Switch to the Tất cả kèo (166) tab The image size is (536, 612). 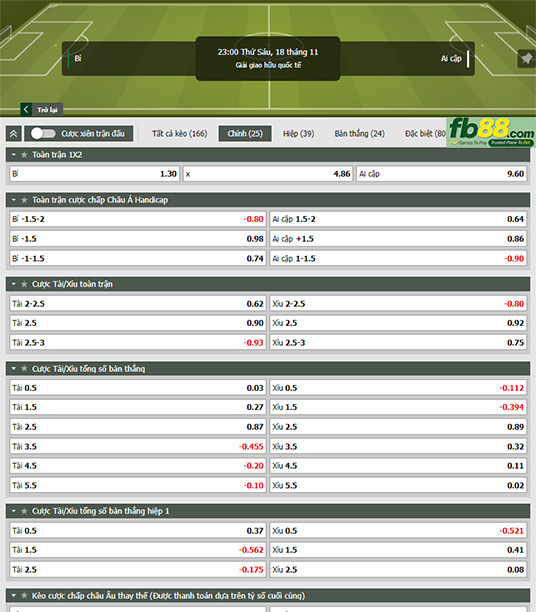pyautogui.click(x=180, y=133)
